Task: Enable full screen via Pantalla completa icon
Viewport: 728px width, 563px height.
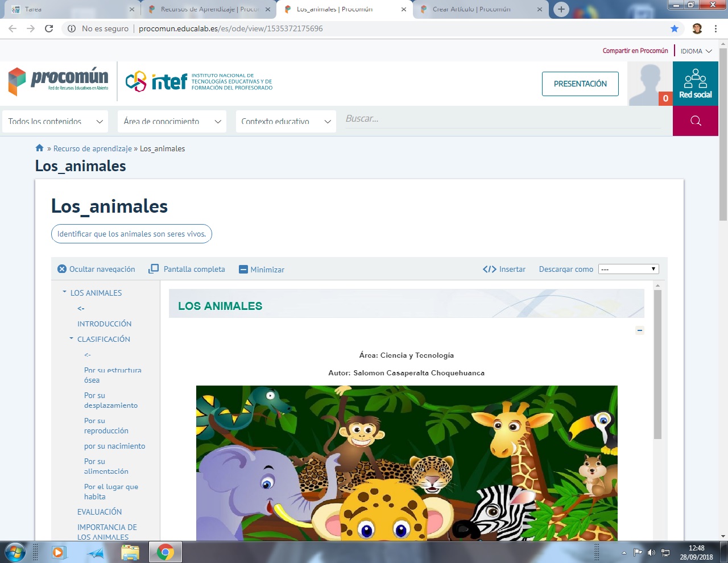Action: tap(154, 268)
